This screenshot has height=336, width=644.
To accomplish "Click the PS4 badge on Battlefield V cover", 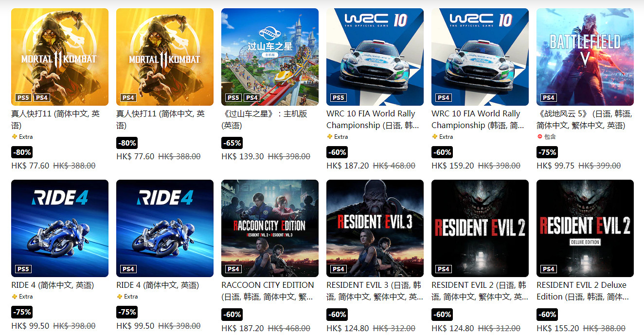I will pyautogui.click(x=549, y=98).
